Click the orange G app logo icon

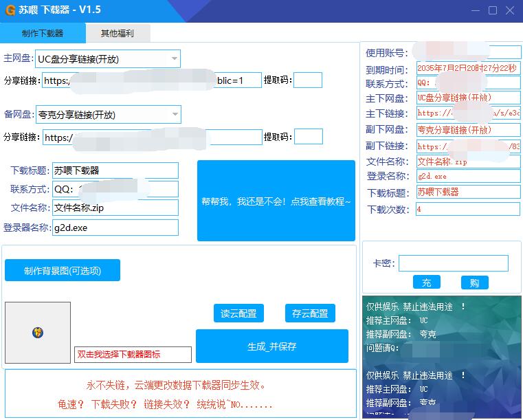pos(11,10)
